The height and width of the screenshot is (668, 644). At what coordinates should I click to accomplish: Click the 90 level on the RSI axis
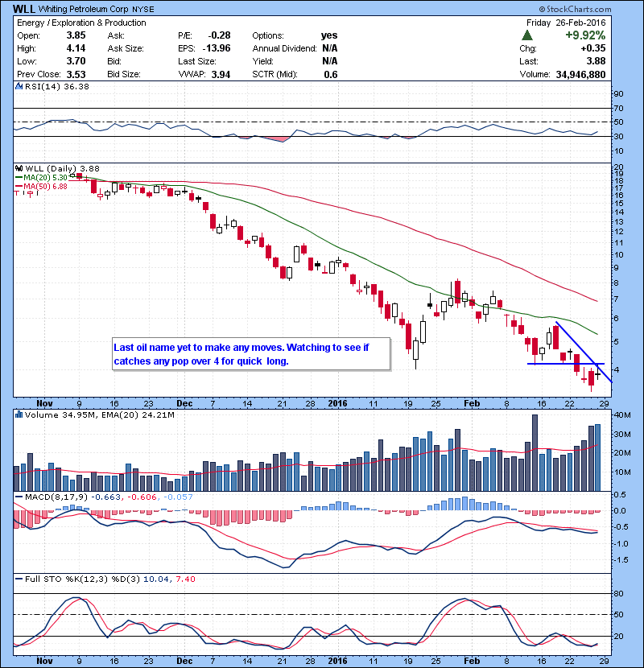pyautogui.click(x=618, y=94)
